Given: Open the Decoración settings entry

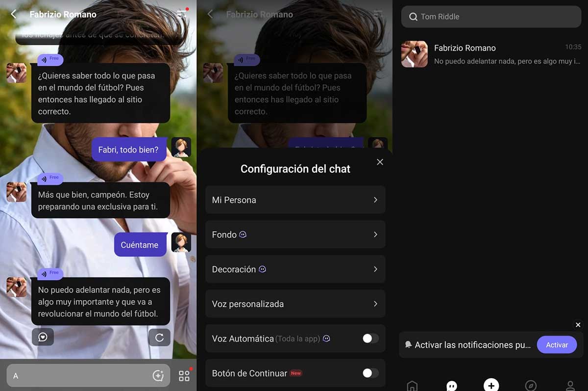Looking at the screenshot, I should (x=295, y=269).
